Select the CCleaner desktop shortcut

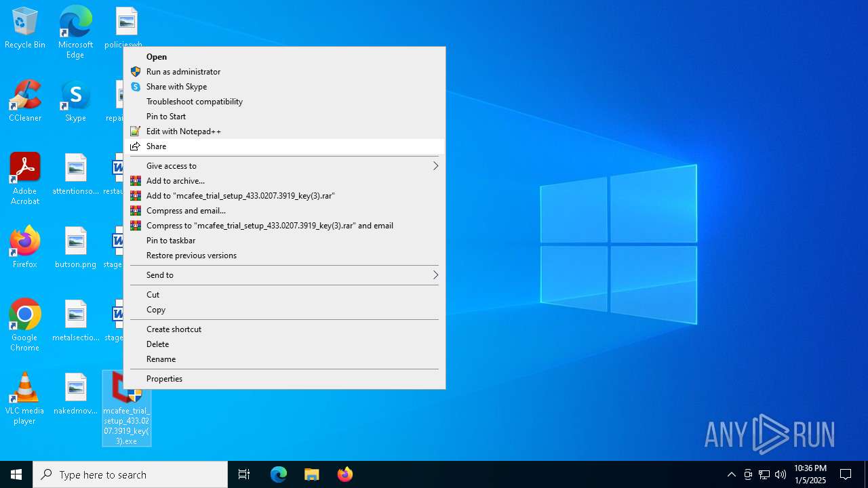tap(25, 101)
